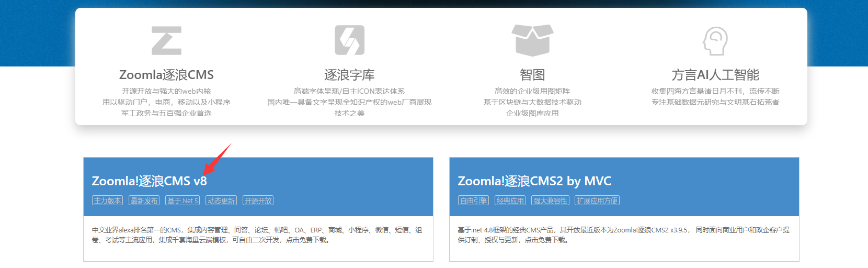868x268 pixels.
Task: Select the 最新发布 tag
Action: pos(144,200)
